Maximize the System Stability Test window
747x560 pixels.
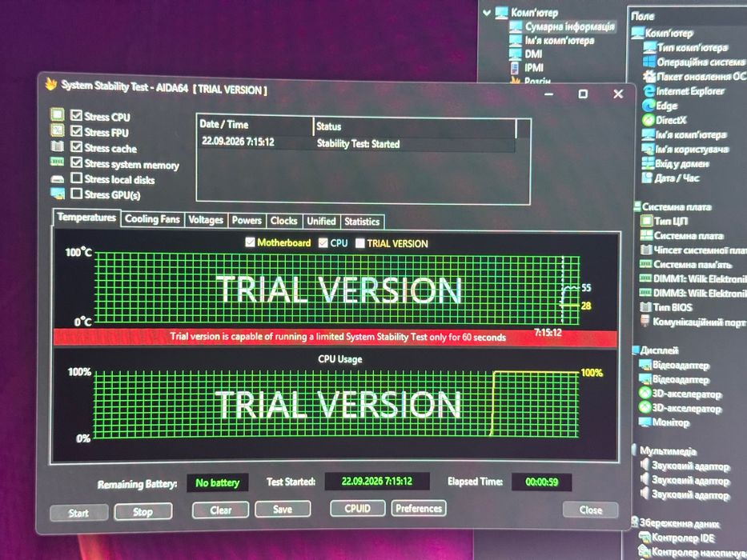tap(583, 94)
